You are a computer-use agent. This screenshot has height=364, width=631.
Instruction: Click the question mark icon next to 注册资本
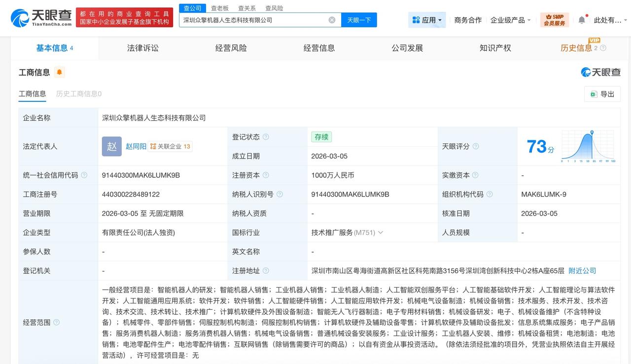[266, 175]
